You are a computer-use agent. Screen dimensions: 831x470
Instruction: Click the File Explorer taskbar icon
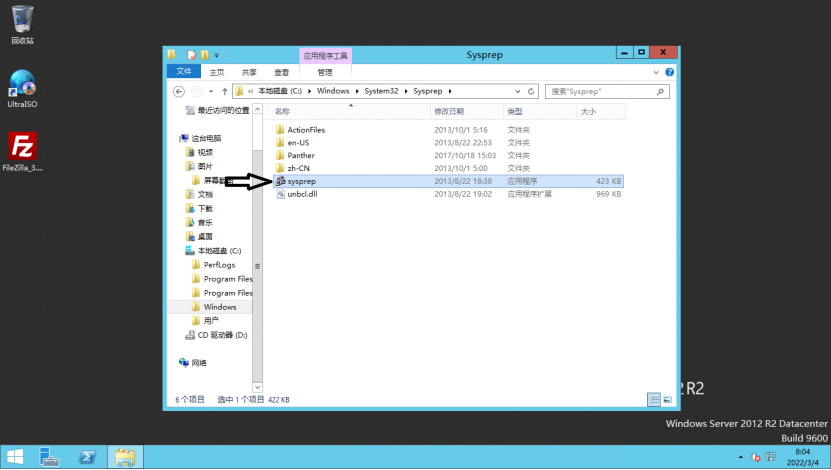pyautogui.click(x=125, y=457)
